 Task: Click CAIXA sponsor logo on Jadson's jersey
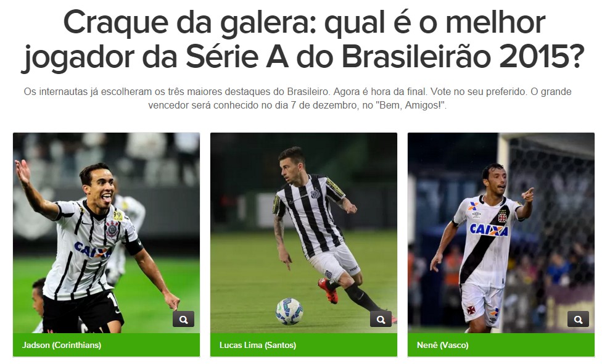(x=92, y=250)
